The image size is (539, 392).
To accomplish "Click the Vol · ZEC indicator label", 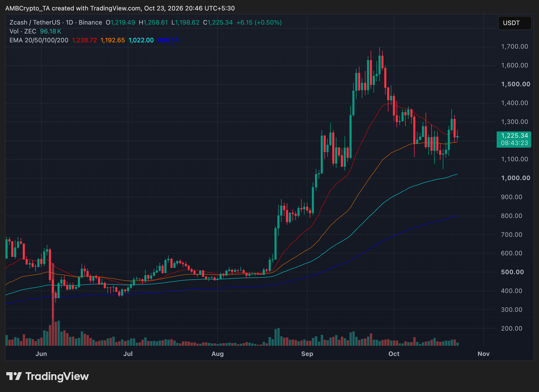I will tap(23, 31).
